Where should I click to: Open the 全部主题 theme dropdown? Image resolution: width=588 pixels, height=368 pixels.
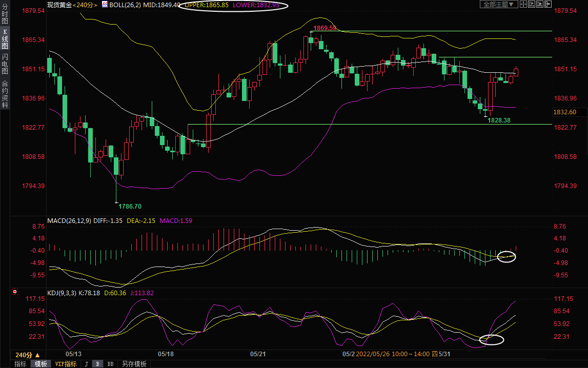[x=497, y=4]
